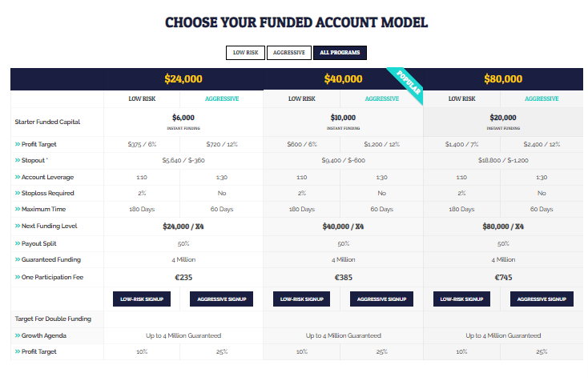Show ALL PROGRAMS tab
The height and width of the screenshot is (385, 588).
tap(340, 53)
